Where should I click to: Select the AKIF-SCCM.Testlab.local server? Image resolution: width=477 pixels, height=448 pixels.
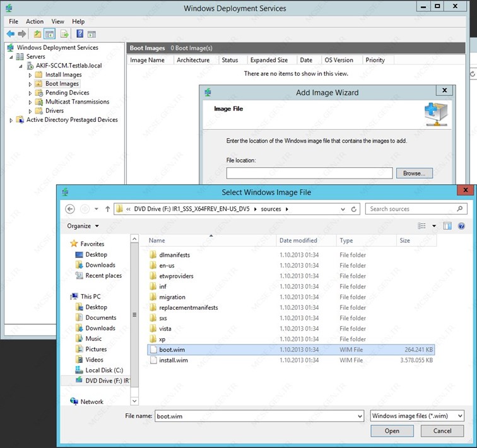coord(69,66)
